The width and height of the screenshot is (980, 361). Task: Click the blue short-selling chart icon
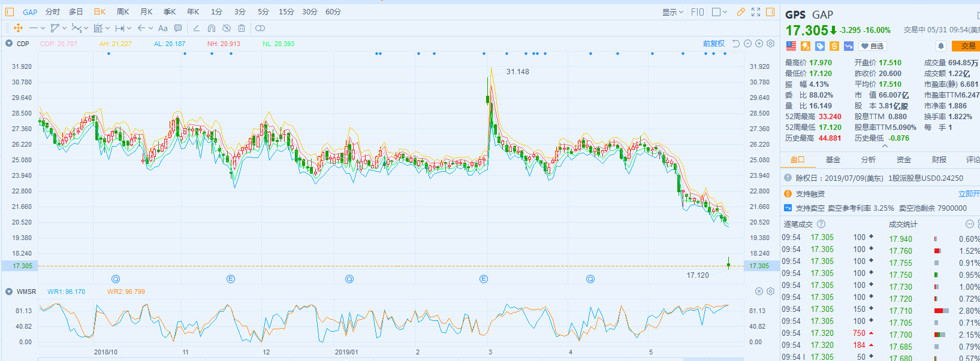click(x=849, y=46)
